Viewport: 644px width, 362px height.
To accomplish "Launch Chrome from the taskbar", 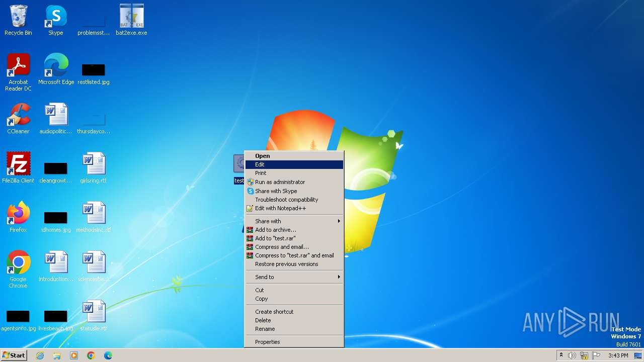I will coord(91,355).
